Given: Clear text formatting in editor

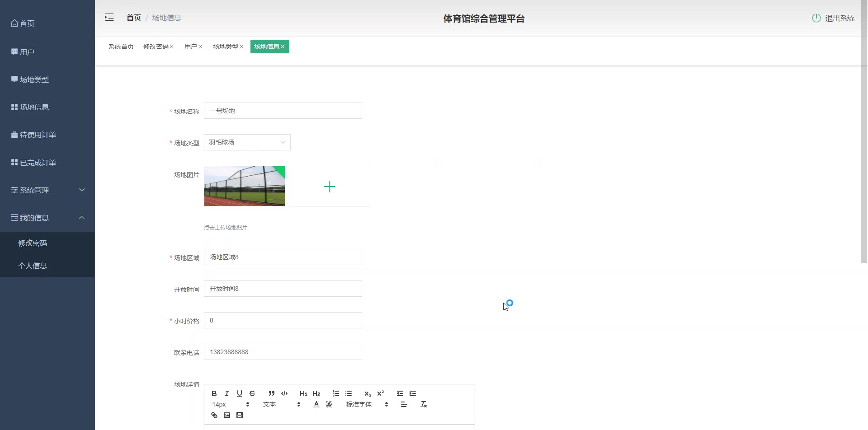Looking at the screenshot, I should pyautogui.click(x=424, y=404).
